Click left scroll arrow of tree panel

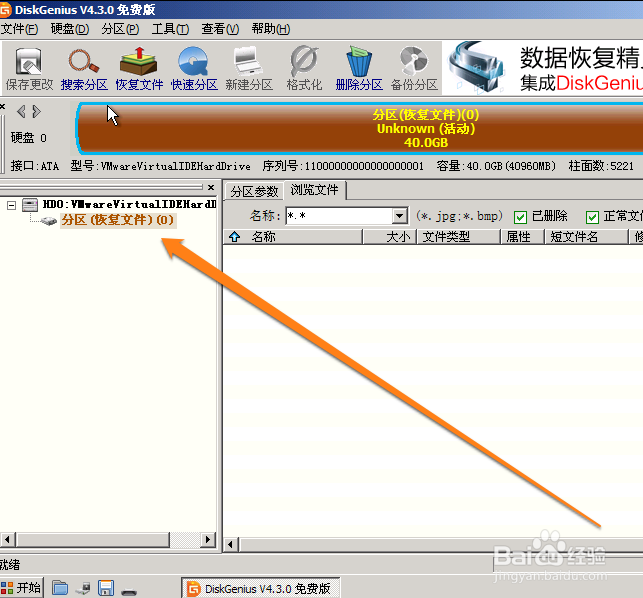7,539
